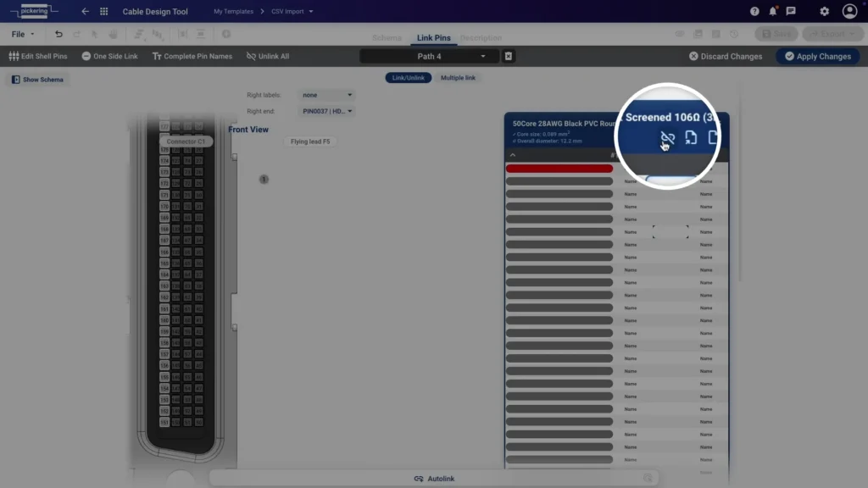This screenshot has width=868, height=488.
Task: Switch to the Schema tab
Action: click(387, 37)
